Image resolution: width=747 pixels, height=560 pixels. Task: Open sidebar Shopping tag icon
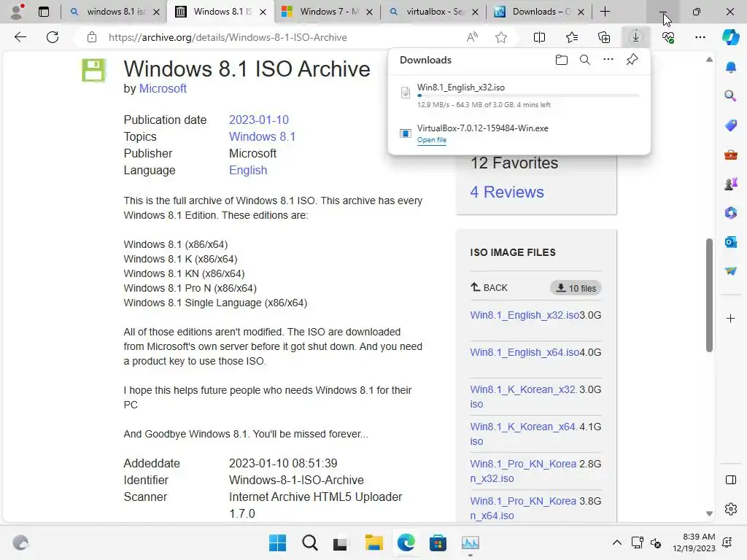(731, 125)
